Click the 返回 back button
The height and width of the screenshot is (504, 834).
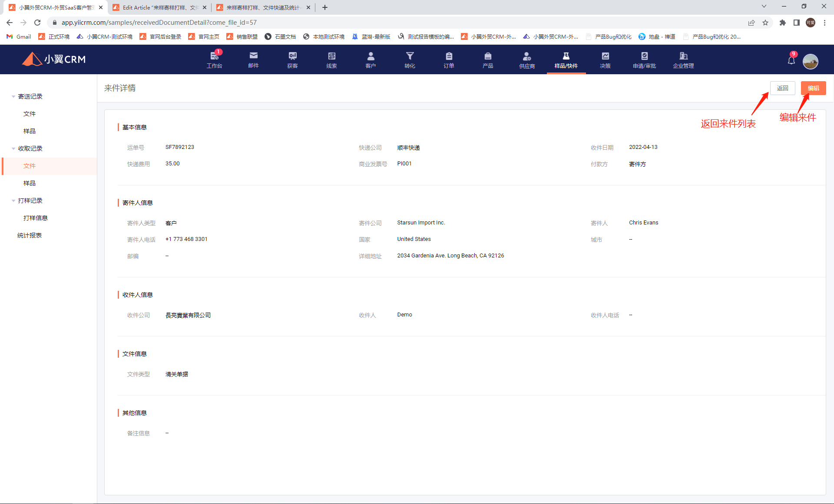click(782, 88)
